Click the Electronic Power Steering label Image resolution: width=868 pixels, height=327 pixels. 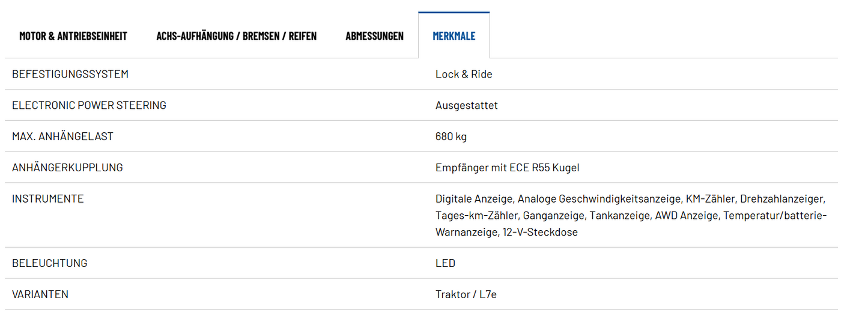click(89, 105)
